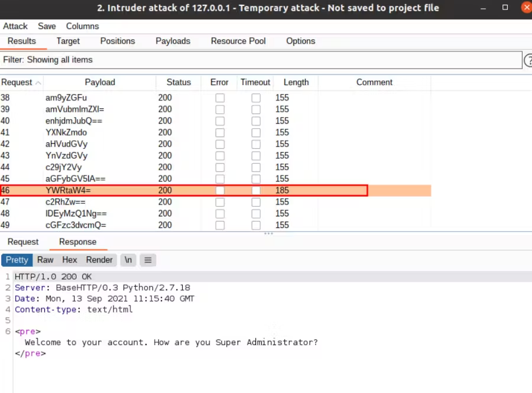Toggle Timeout checkbox in row 46
The image size is (532, 393).
[x=256, y=190]
